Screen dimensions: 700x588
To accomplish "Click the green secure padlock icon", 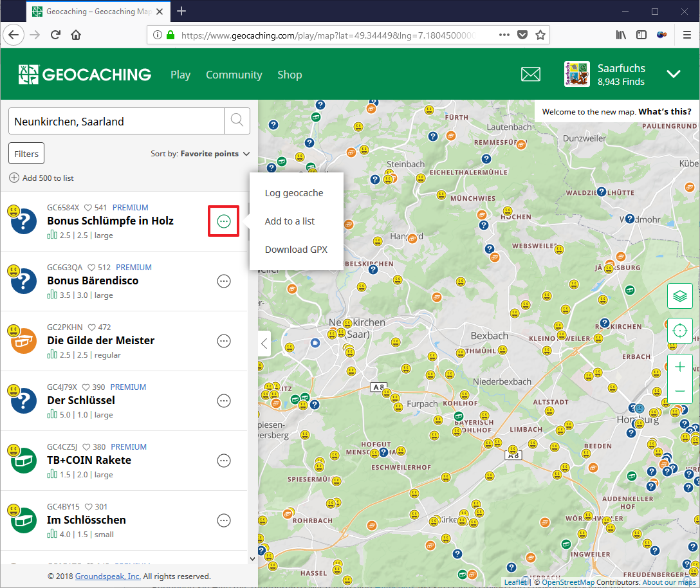I will click(x=170, y=35).
